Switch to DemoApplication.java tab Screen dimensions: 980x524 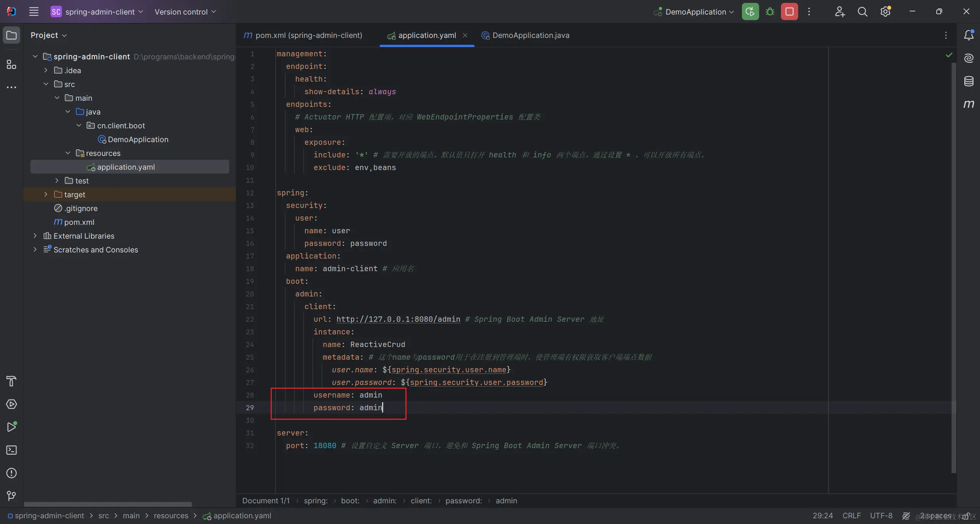(x=530, y=35)
